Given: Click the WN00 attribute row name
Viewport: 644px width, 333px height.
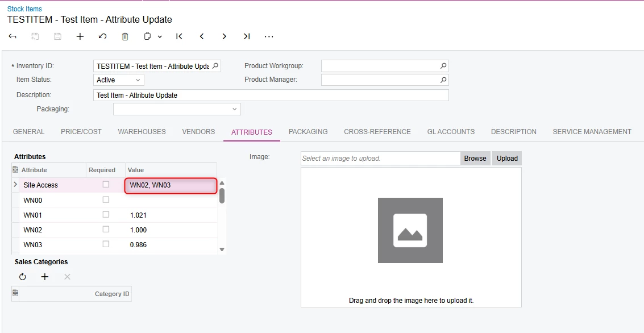Looking at the screenshot, I should click(x=33, y=201).
